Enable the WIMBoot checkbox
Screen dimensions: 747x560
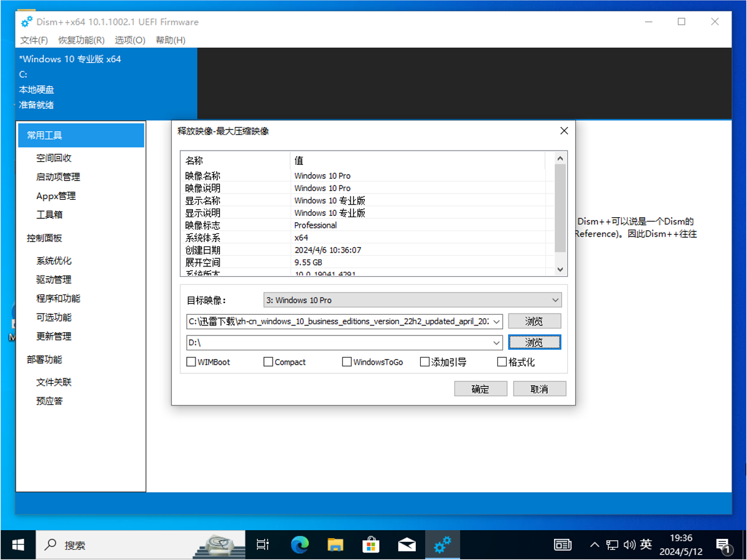[x=192, y=362]
